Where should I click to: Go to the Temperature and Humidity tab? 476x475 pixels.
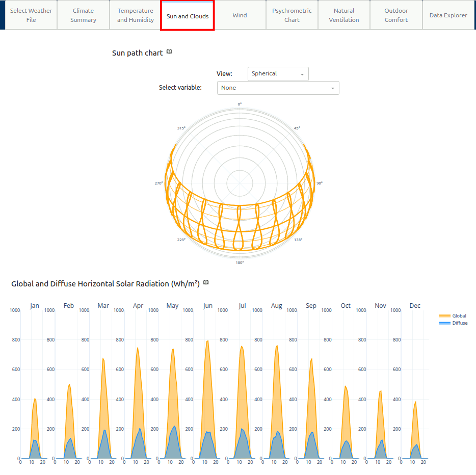pos(135,15)
